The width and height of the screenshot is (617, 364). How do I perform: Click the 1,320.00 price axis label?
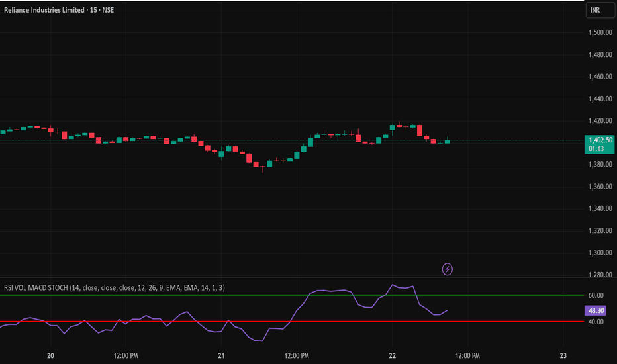[600, 230]
